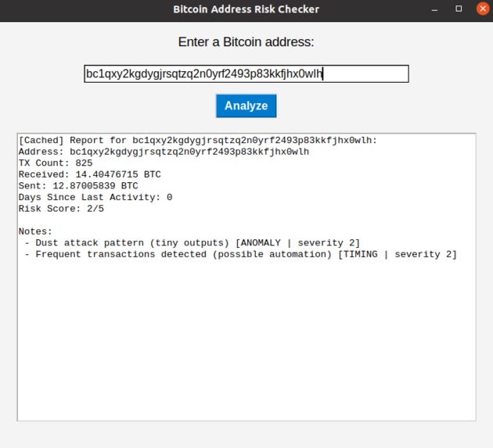Click the 'Dust attack pattern' note line
Screen dimensions: 493x448
click(x=193, y=243)
